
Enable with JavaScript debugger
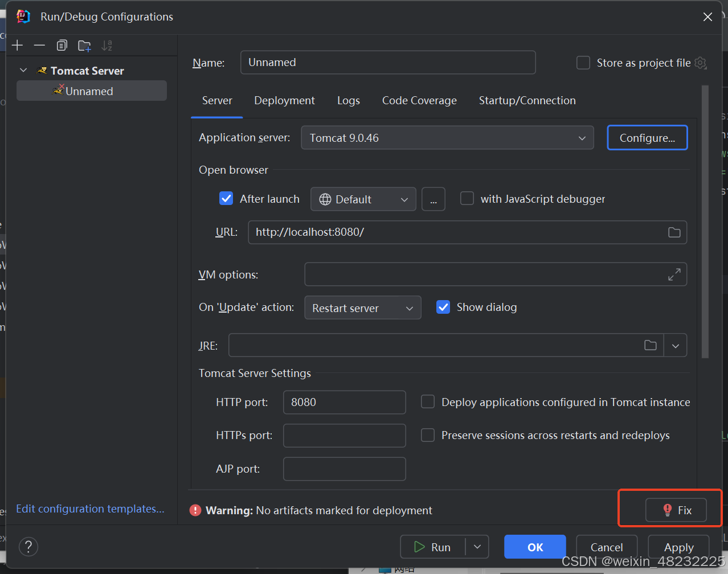pos(467,198)
